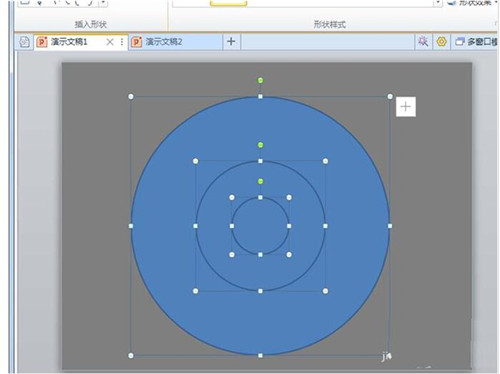Close the 演示文稿1 tab

tap(110, 42)
